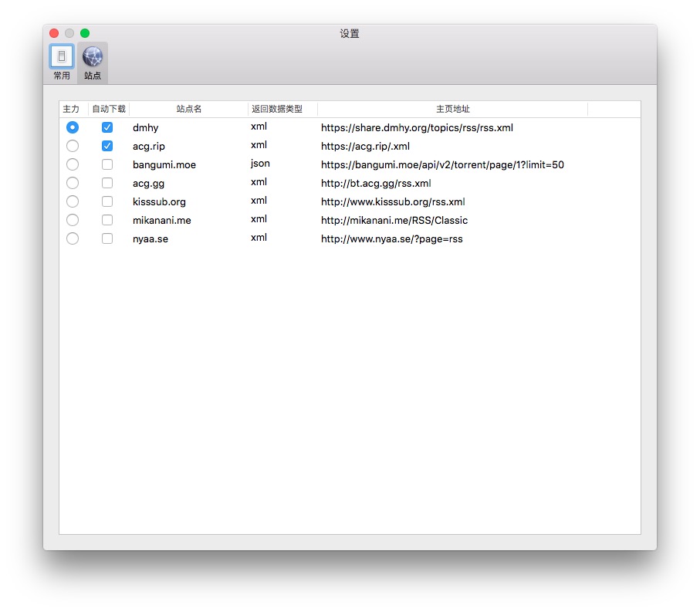
Task: Click URL http://mikanani.me/RSS/Classic
Action: 394,221
